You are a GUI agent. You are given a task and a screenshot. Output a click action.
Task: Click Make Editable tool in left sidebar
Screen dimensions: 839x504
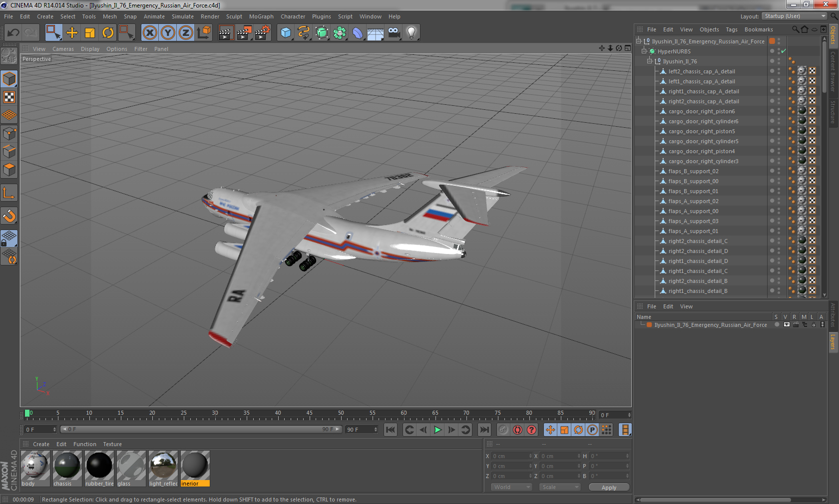pos(9,56)
